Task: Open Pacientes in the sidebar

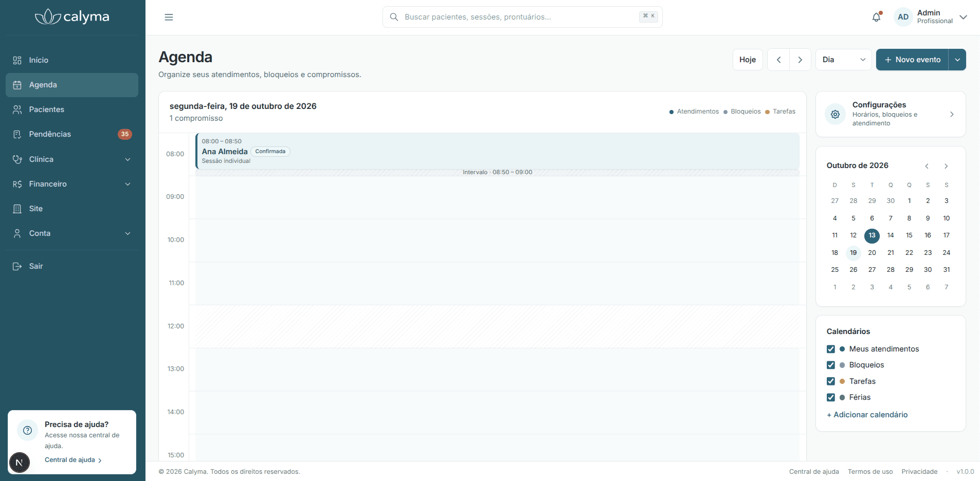Action: coord(72,109)
